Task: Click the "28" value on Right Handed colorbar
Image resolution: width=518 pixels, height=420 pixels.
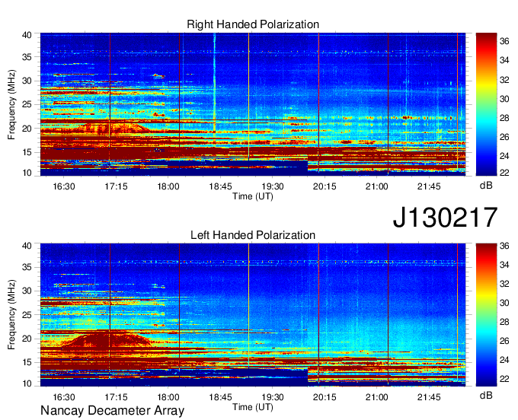Action: pyautogui.click(x=504, y=118)
